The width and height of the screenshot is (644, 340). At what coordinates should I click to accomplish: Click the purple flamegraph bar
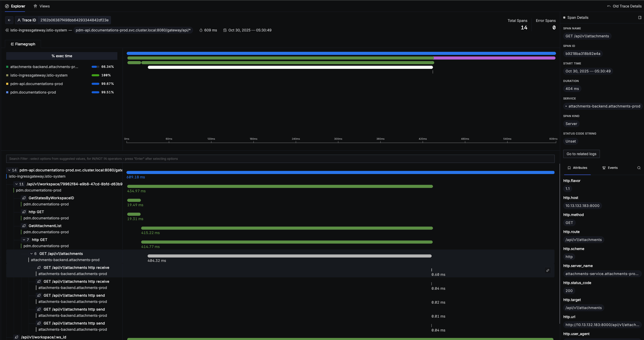[x=495, y=58]
